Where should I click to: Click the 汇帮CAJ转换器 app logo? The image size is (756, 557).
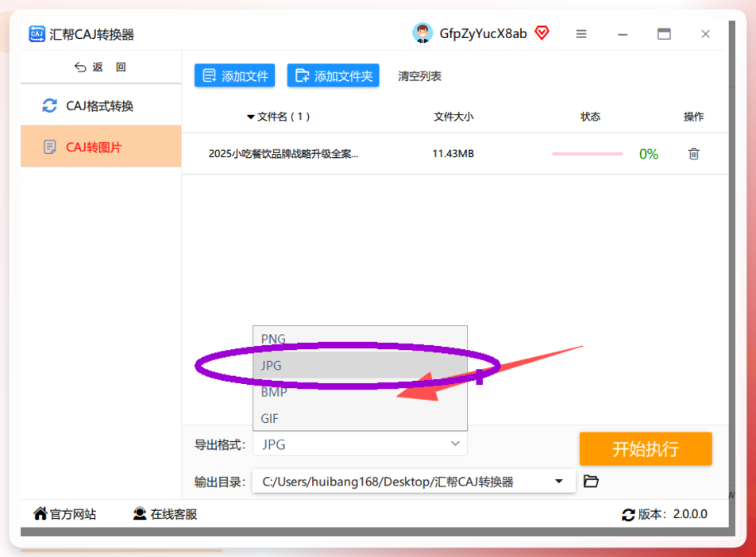click(x=37, y=34)
